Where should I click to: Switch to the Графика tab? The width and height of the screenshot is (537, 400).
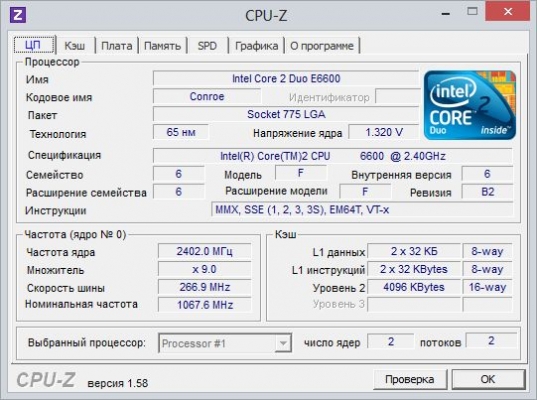[256, 46]
